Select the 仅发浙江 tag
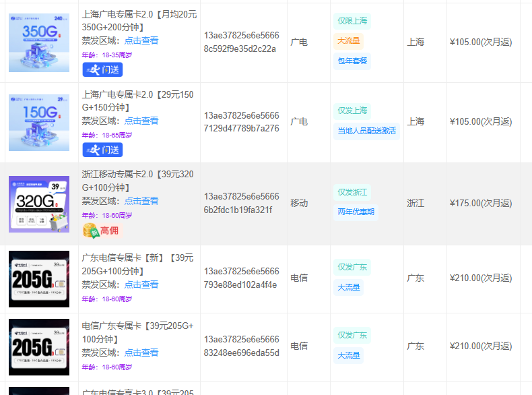 click(x=352, y=192)
